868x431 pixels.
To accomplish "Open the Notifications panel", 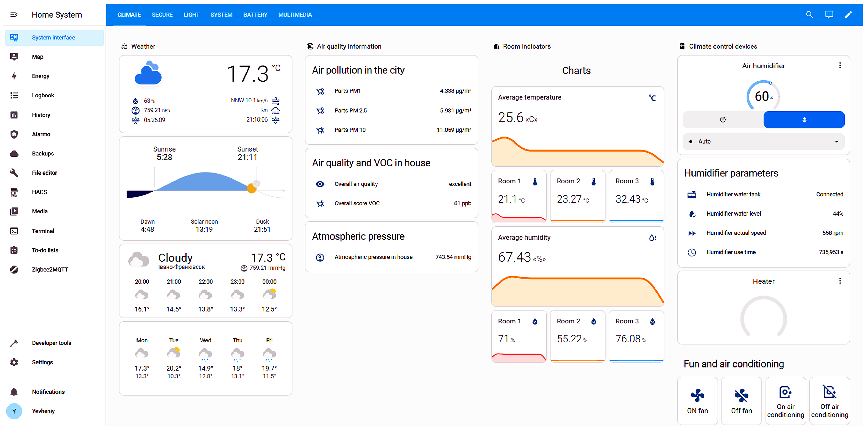I will 48,392.
